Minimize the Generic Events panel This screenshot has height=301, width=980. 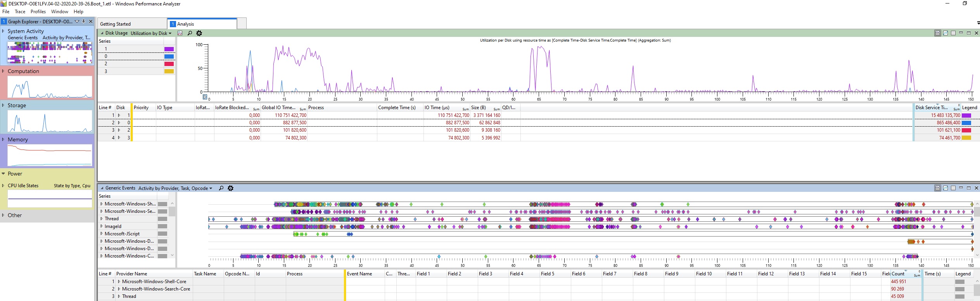click(x=961, y=188)
